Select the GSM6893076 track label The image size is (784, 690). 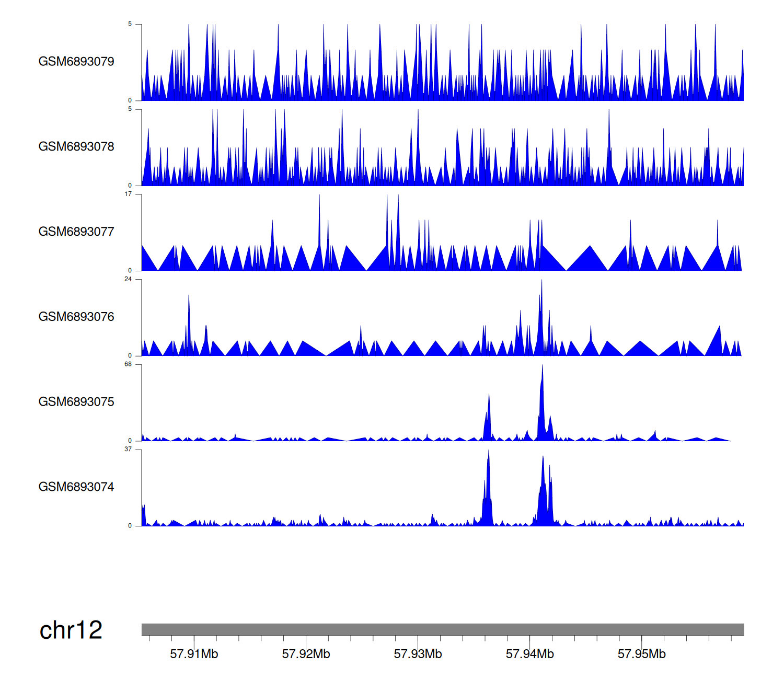[x=76, y=317]
